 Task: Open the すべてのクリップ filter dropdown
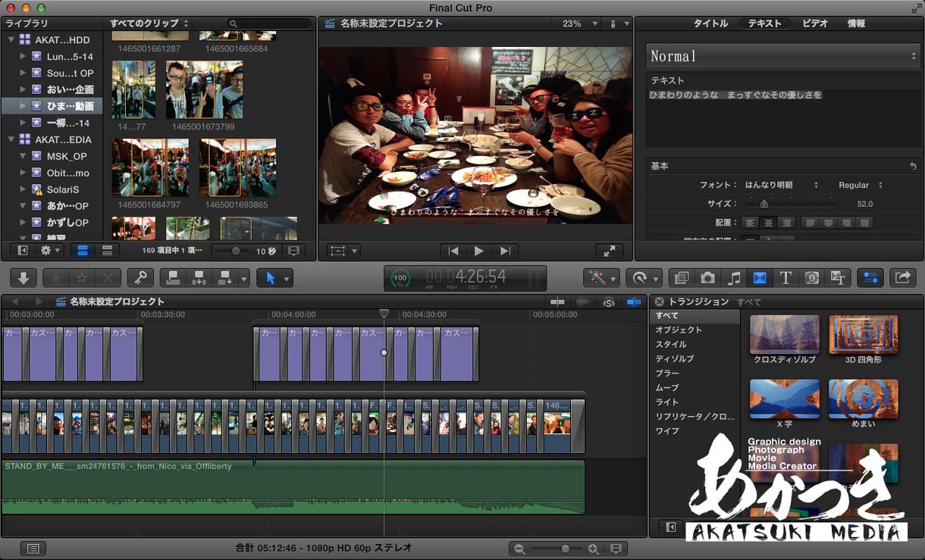(x=149, y=23)
